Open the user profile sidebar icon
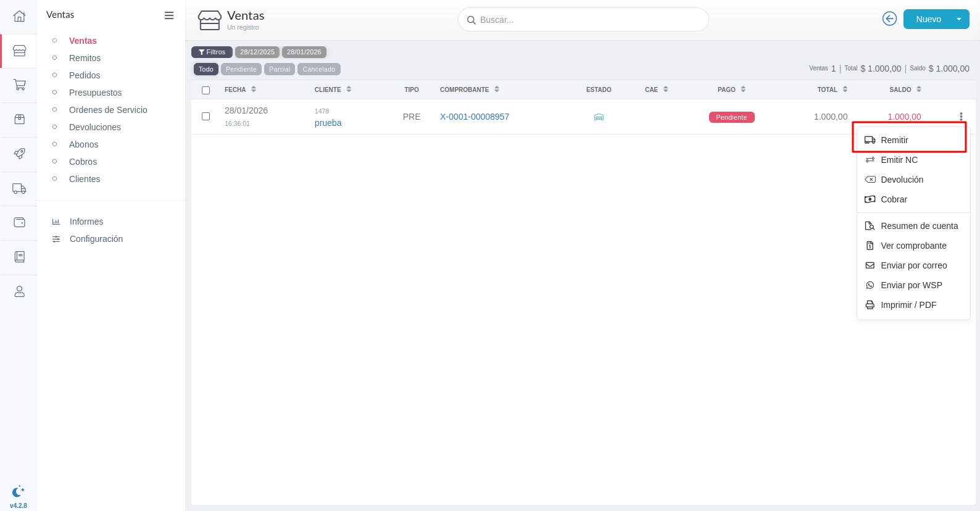This screenshot has width=980, height=511. pos(19,291)
